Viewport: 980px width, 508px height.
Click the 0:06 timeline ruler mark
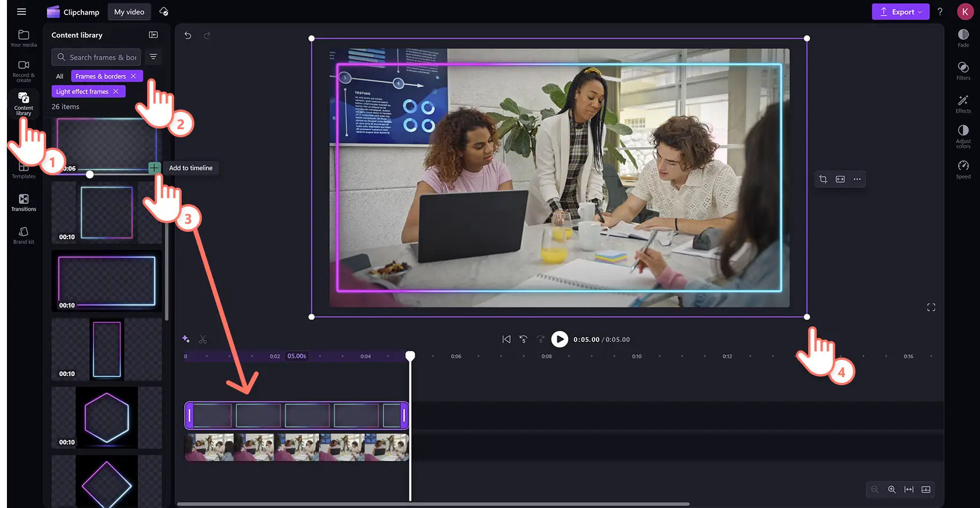[x=456, y=356]
